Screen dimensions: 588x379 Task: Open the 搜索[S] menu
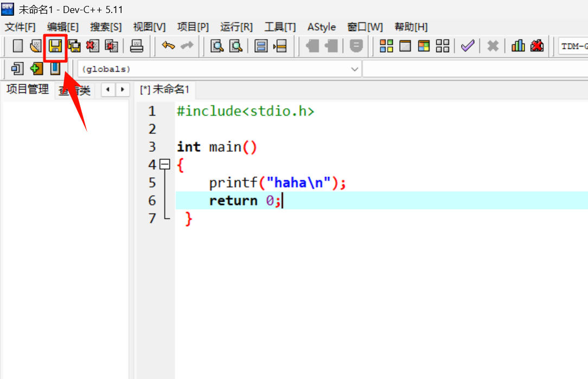(x=106, y=27)
